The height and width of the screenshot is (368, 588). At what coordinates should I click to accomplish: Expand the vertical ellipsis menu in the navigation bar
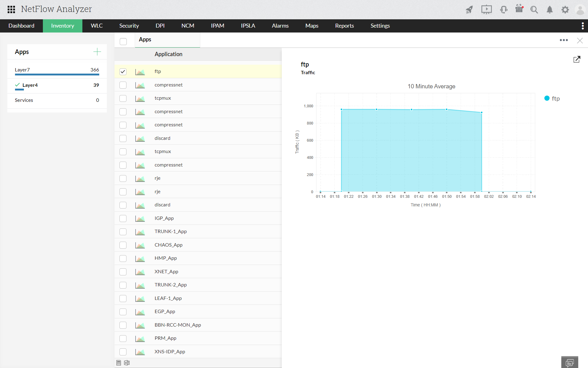click(582, 26)
